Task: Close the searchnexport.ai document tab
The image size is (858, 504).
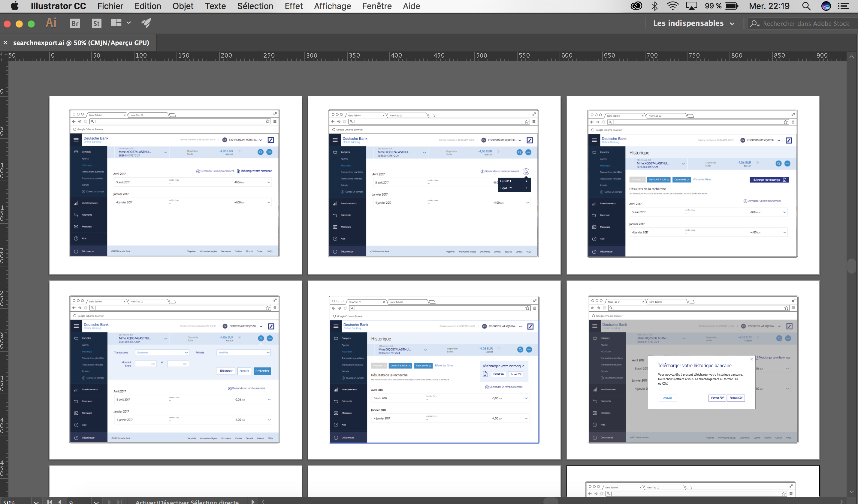Action: [5, 43]
